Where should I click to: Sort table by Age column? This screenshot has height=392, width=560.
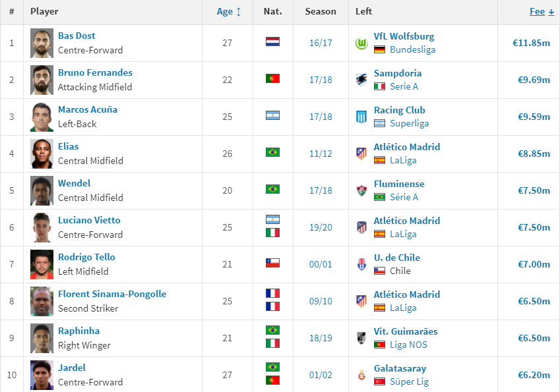pos(229,11)
